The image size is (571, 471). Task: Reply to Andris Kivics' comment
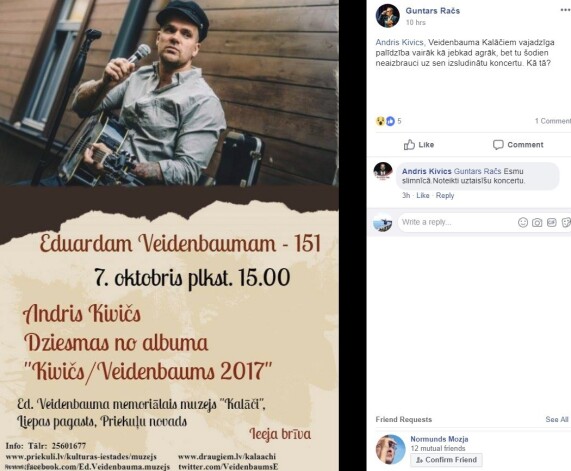click(x=445, y=196)
